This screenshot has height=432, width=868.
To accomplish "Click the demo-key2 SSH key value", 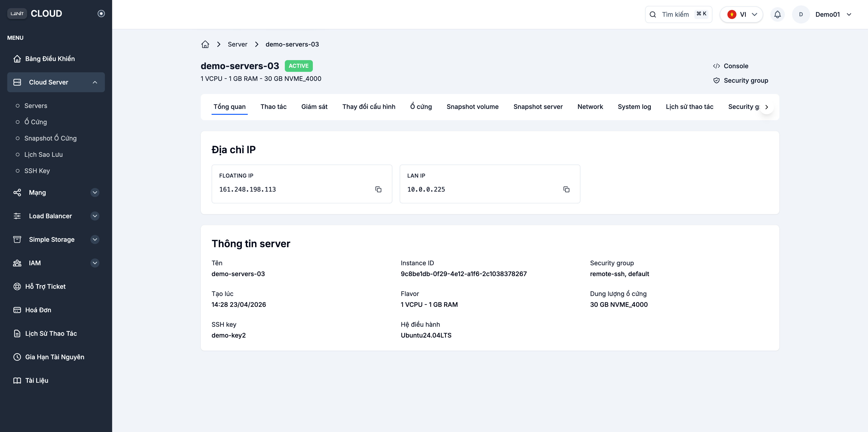I will tap(229, 335).
